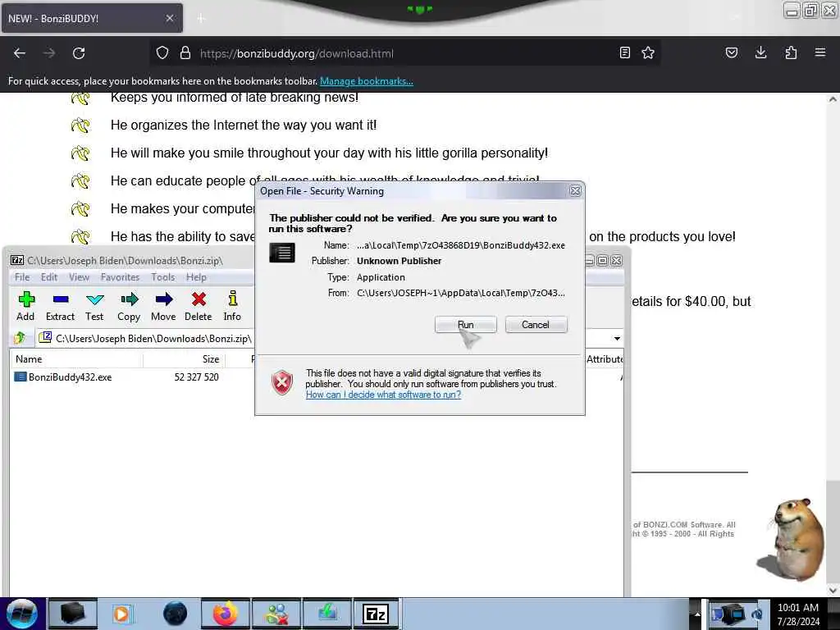Open the Firefox downloads panel
840x630 pixels.
pos(760,53)
